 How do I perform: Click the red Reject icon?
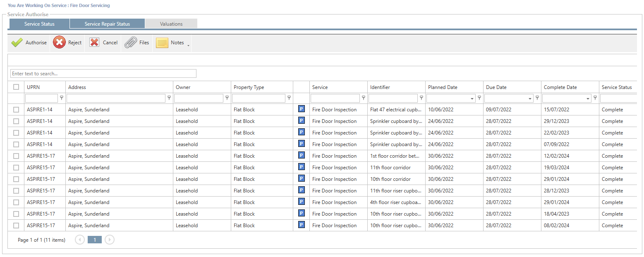click(59, 43)
